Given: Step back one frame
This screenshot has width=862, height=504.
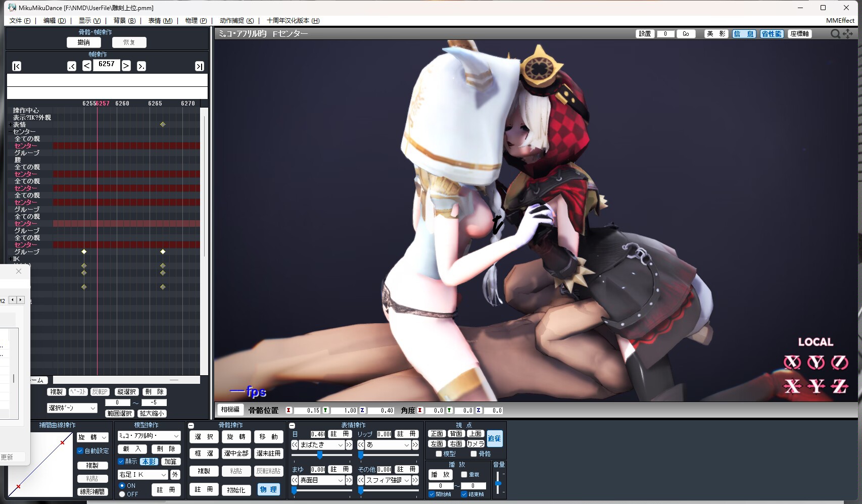Looking at the screenshot, I should (x=87, y=66).
